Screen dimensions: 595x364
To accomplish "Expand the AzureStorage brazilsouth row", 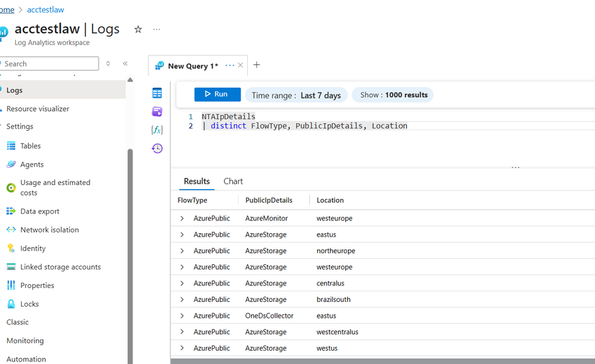I will tap(182, 299).
